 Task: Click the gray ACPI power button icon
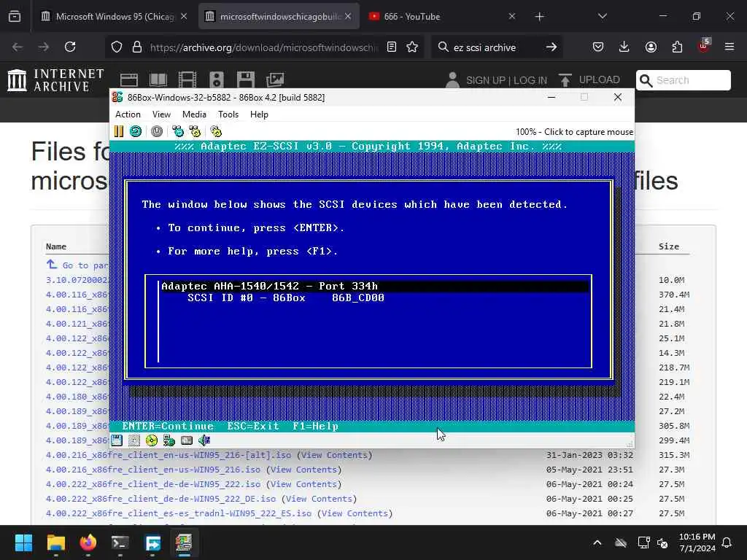157,131
